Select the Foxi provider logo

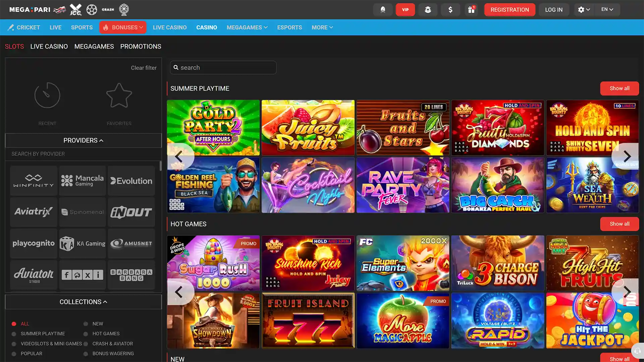pyautogui.click(x=83, y=275)
